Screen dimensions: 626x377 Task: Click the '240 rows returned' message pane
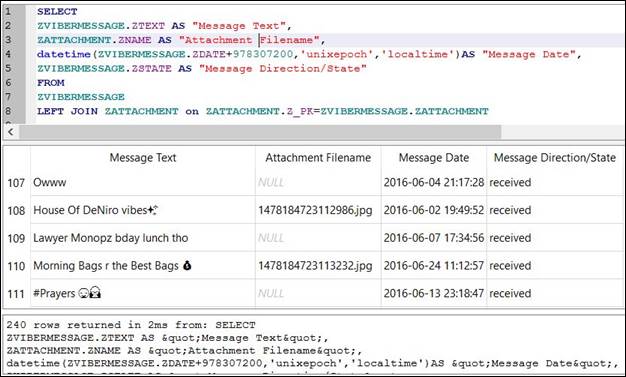[x=313, y=344]
